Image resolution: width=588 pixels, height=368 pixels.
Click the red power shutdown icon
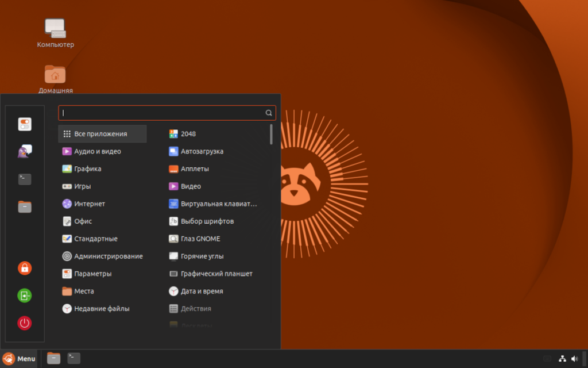(x=25, y=323)
